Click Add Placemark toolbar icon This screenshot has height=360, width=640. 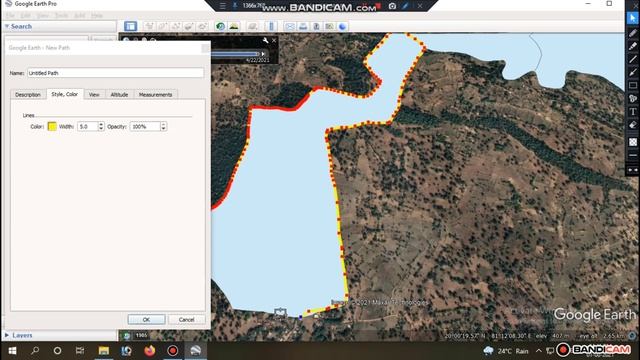point(149,27)
